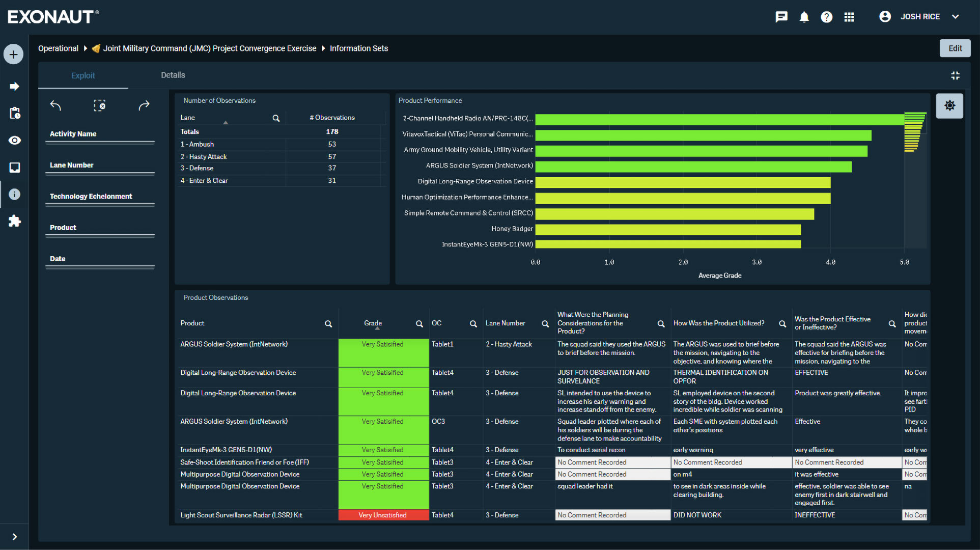980x550 pixels.
Task: Open the Josh Rice account dropdown
Action: coord(956,16)
